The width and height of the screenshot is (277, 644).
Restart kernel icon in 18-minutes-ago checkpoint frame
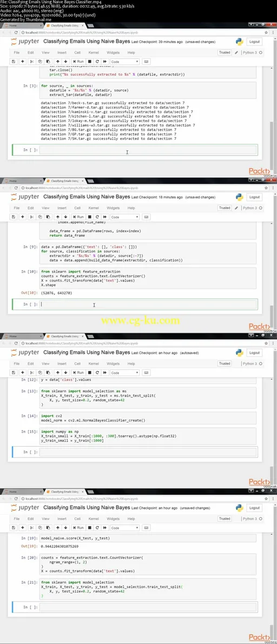[97, 217]
